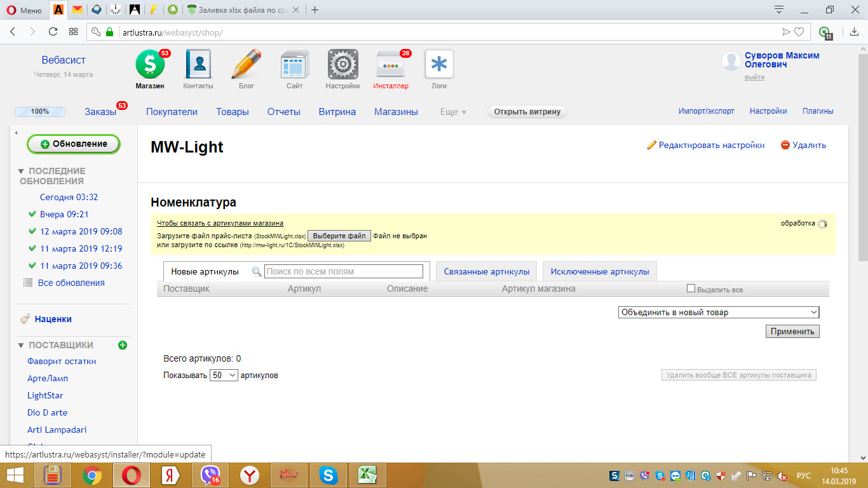Open the Логи asterisk icon

(439, 65)
